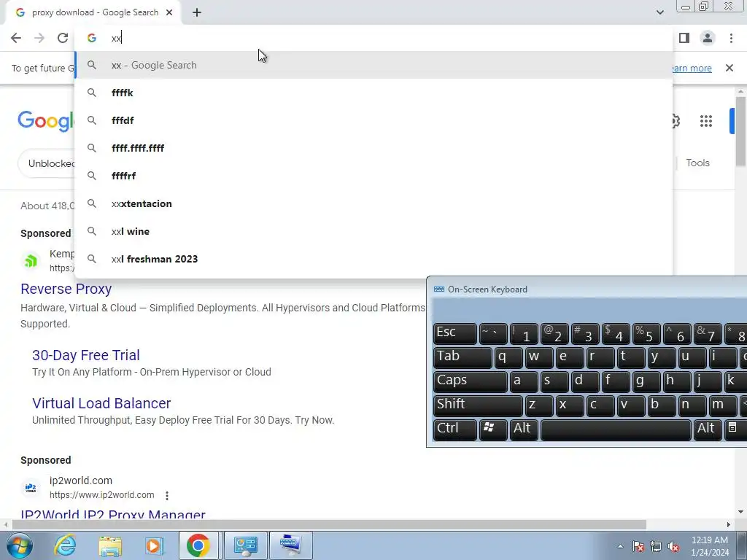Image resolution: width=747 pixels, height=560 pixels.
Task: Reload the page with the refresh icon
Action: (63, 38)
